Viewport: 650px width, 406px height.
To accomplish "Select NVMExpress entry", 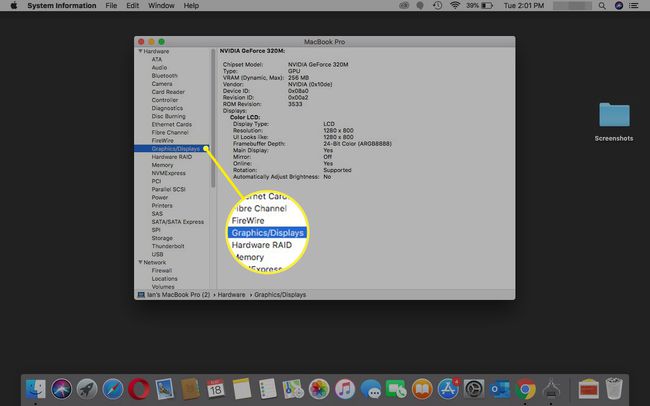I will 168,173.
